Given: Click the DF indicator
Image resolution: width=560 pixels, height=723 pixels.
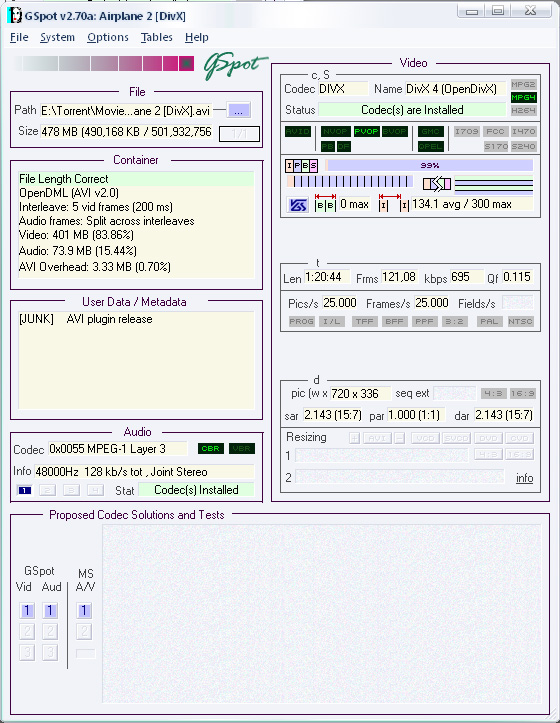Looking at the screenshot, I should pos(344,147).
